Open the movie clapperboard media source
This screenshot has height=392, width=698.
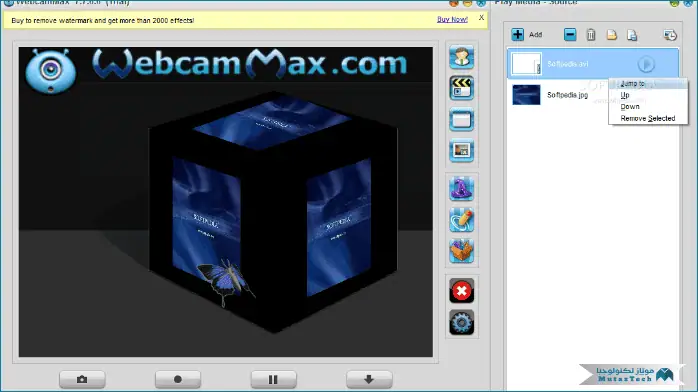pos(462,88)
